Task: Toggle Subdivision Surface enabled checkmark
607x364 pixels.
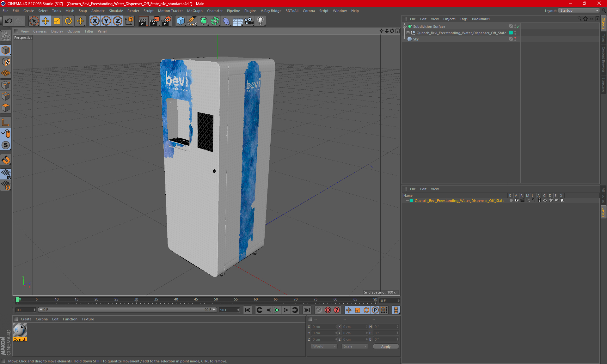Action: tap(518, 27)
